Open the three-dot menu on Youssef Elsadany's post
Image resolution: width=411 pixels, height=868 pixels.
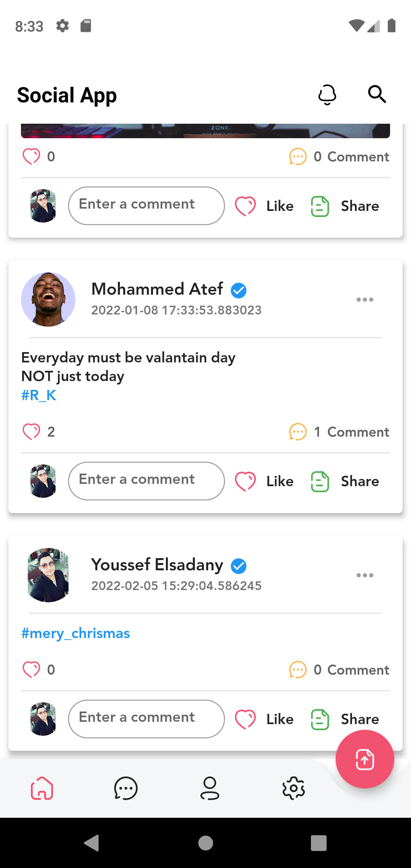(x=365, y=576)
